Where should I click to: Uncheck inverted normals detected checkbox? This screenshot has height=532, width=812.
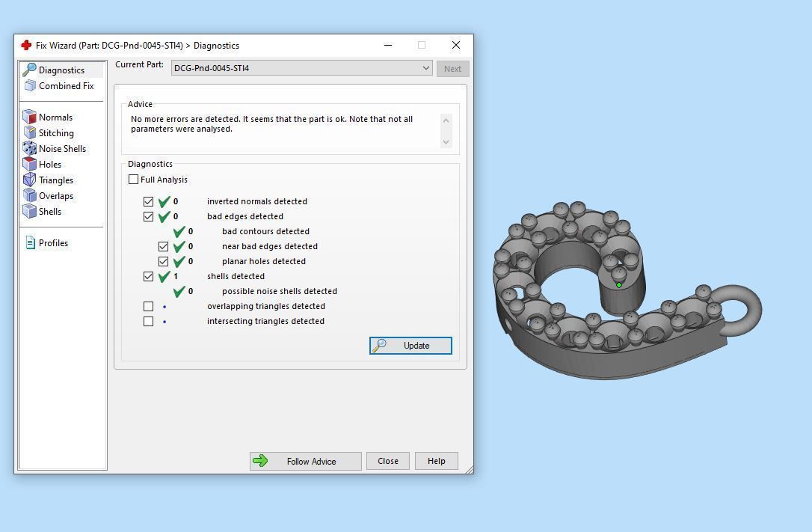149,201
